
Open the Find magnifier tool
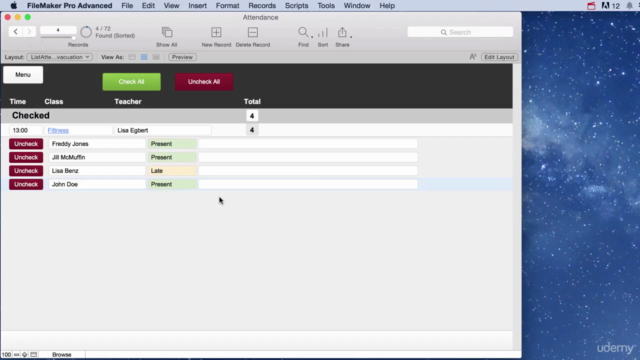pyautogui.click(x=303, y=32)
